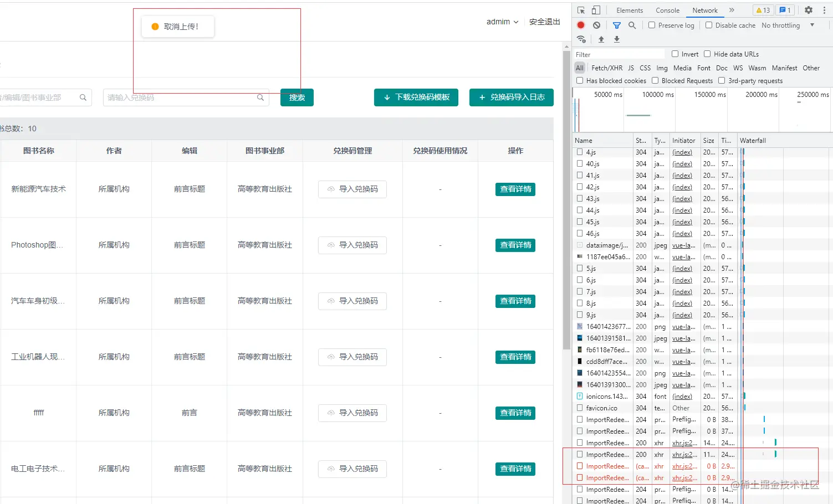Show more DevTools tabs via the chevrons
The height and width of the screenshot is (504, 833).
(732, 11)
